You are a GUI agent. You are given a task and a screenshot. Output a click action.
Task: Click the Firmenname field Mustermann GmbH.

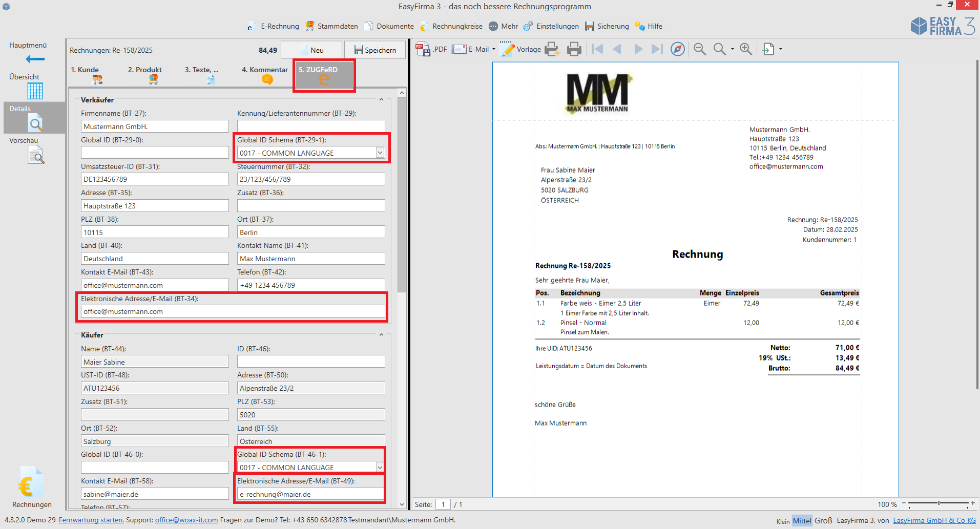click(155, 126)
